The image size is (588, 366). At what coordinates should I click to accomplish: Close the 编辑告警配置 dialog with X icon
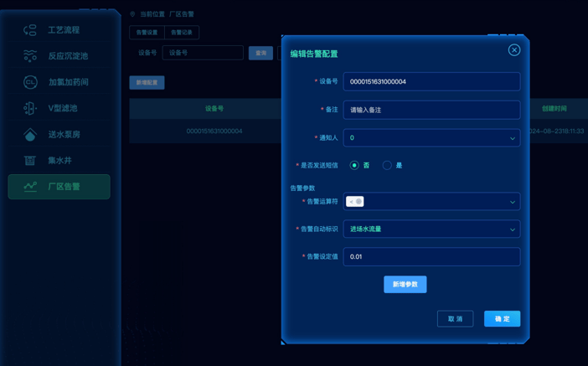click(514, 50)
